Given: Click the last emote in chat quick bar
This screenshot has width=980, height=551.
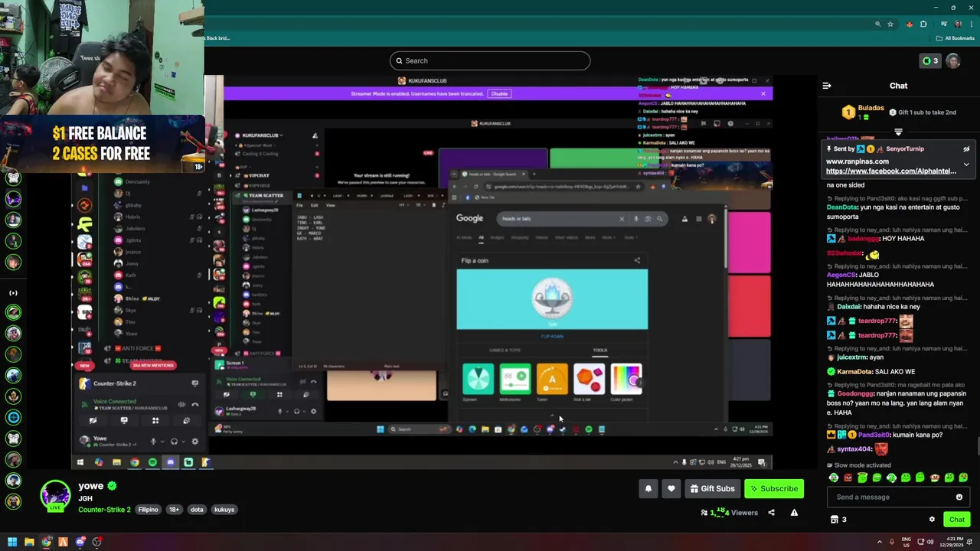Looking at the screenshot, I should click(x=963, y=478).
